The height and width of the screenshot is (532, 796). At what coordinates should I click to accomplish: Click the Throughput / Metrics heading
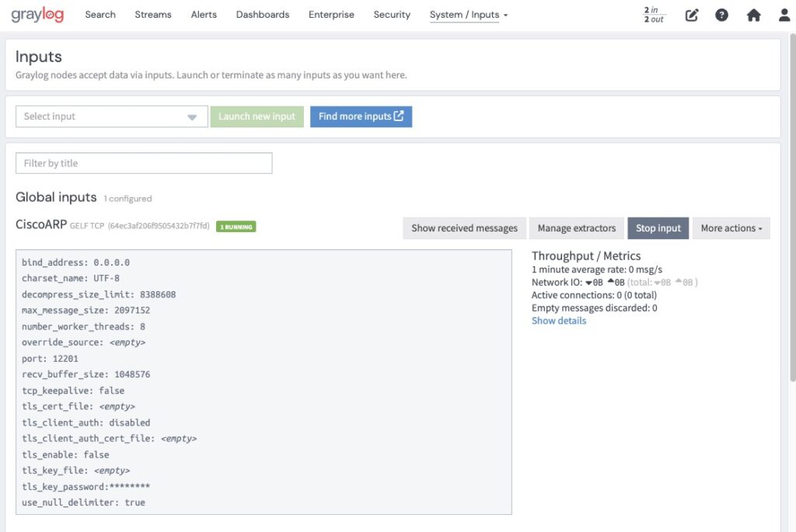(x=586, y=256)
